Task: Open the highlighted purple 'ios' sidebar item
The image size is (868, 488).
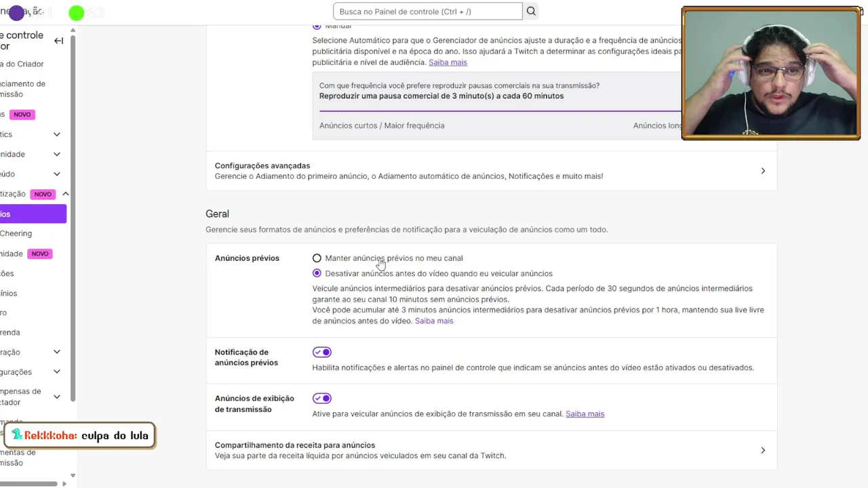Action: click(x=33, y=213)
